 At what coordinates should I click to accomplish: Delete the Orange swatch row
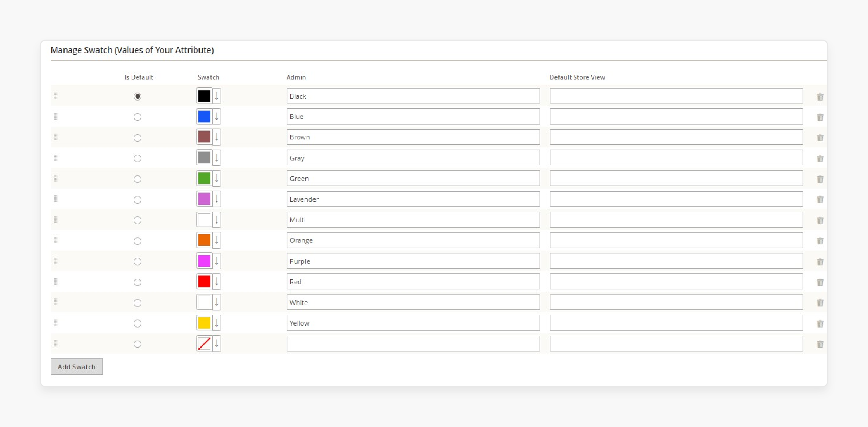[820, 241]
